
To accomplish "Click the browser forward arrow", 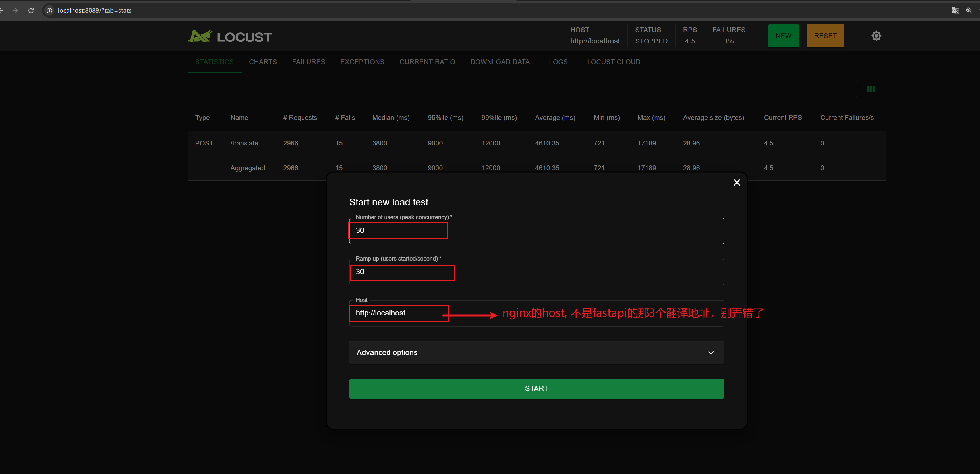I will 16,10.
